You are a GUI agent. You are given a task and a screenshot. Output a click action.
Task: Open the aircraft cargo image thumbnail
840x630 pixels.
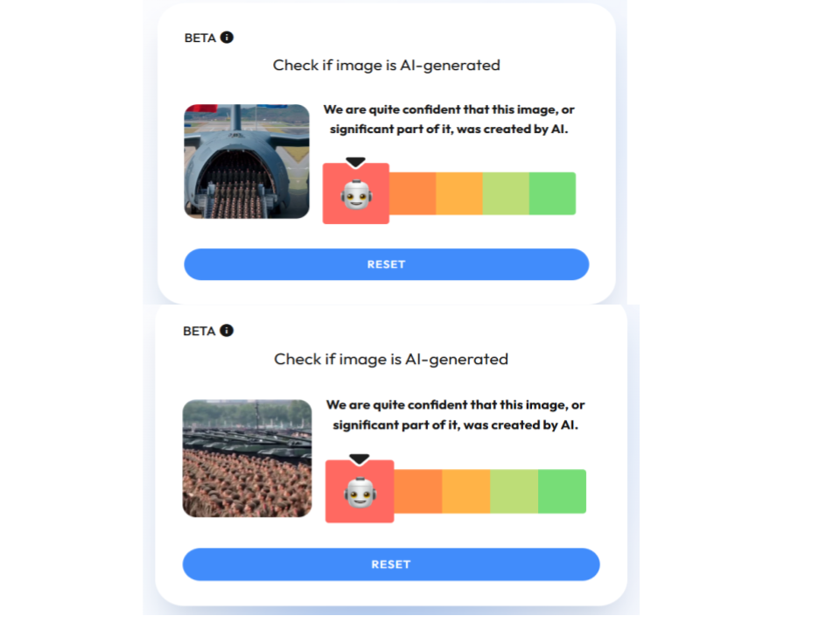coord(247,162)
